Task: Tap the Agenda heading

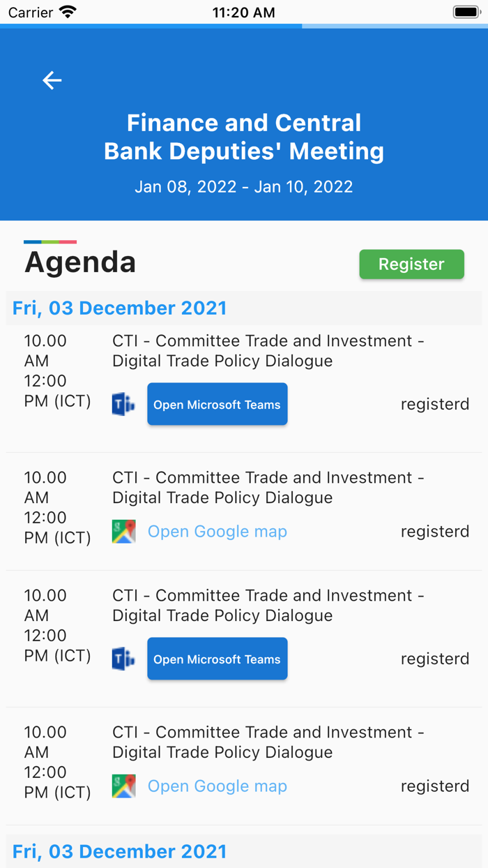Action: [80, 262]
